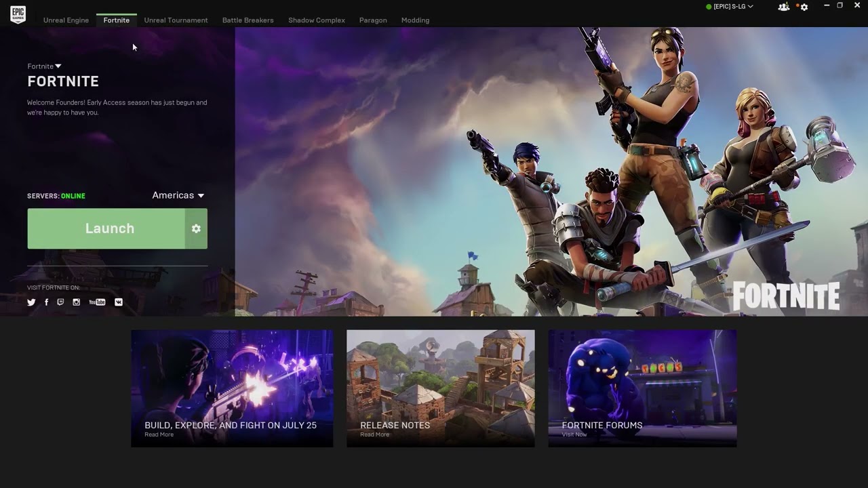868x488 pixels.
Task: Open the friends list icon
Action: (784, 7)
